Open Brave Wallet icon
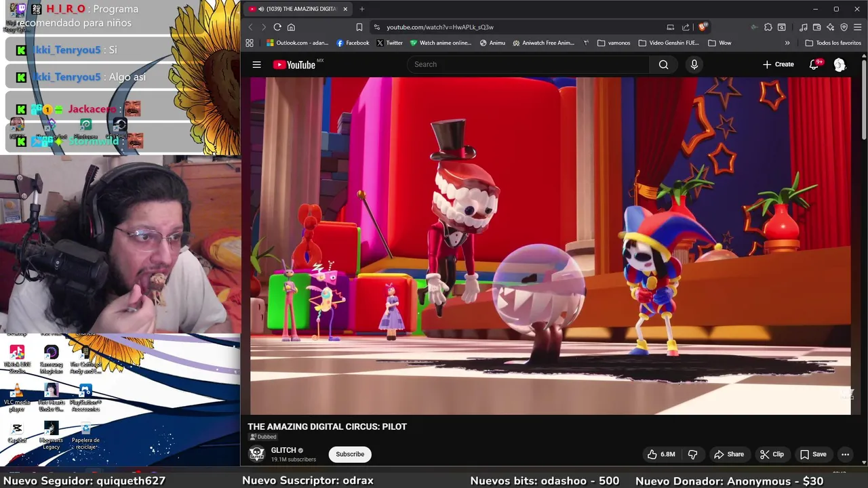Image resolution: width=868 pixels, height=488 pixels. (x=816, y=27)
